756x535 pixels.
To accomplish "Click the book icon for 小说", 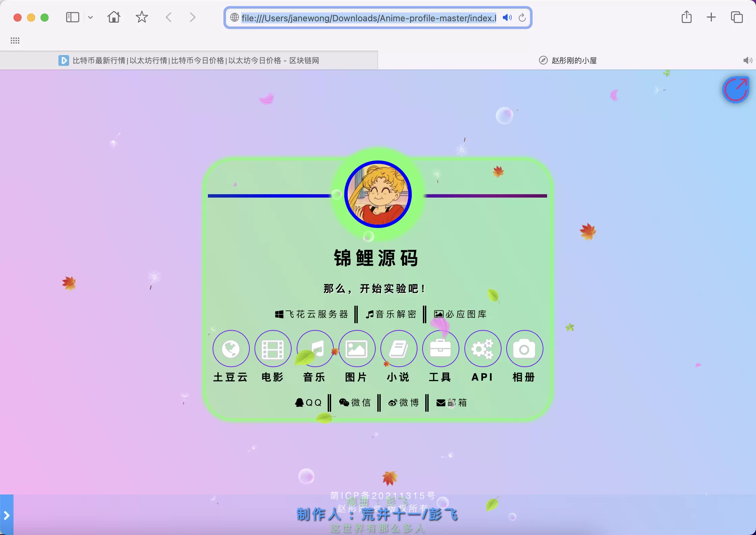I will (399, 349).
